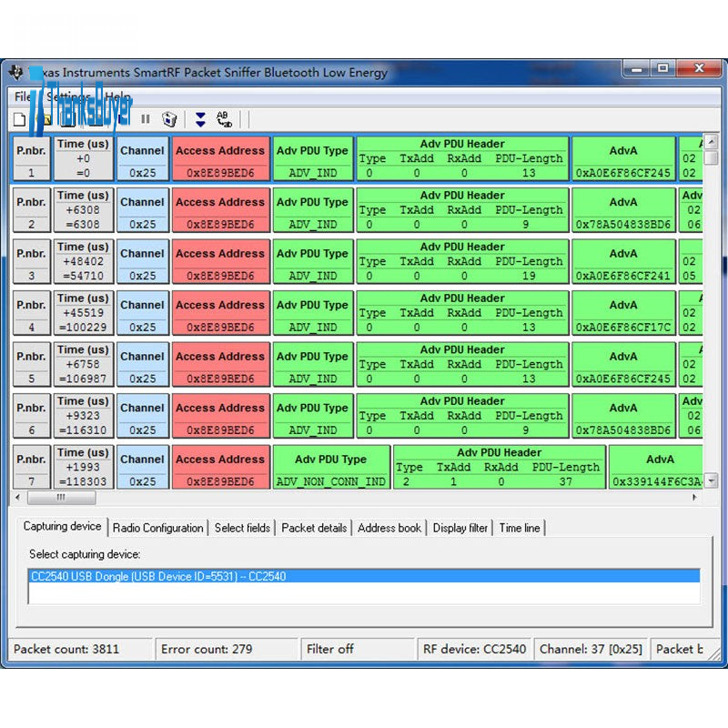
Task: Click horizontal scrollbar right arrow
Action: click(694, 497)
